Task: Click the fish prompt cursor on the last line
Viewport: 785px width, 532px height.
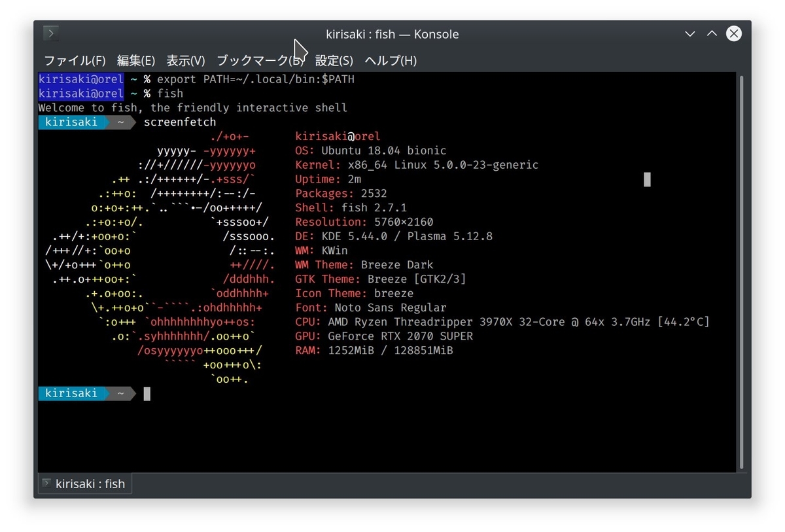Action: coord(147,394)
